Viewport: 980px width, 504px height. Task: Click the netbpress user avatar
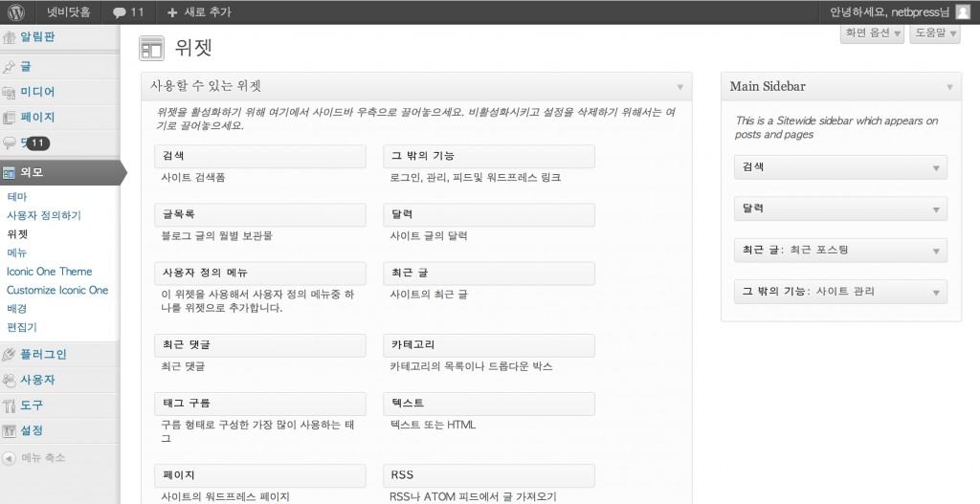click(x=962, y=12)
